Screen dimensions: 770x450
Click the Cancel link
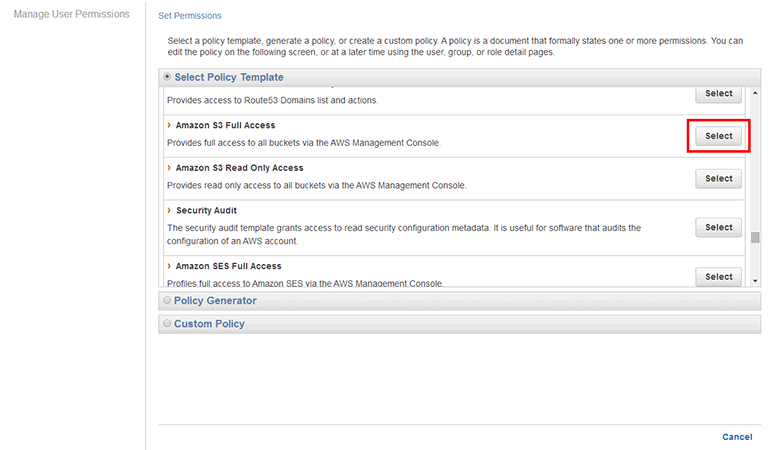coord(737,437)
